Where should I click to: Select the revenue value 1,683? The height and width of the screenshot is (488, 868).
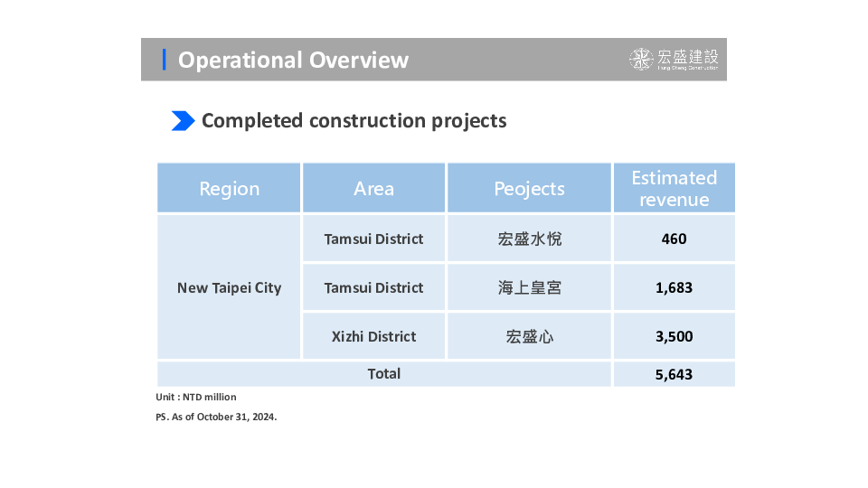coord(674,287)
